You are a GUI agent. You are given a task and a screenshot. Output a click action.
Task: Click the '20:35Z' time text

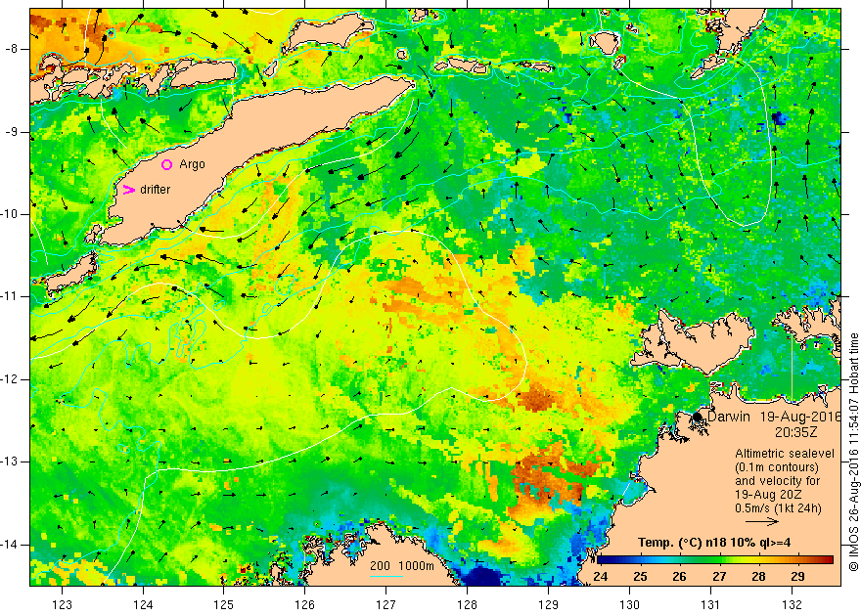point(796,432)
